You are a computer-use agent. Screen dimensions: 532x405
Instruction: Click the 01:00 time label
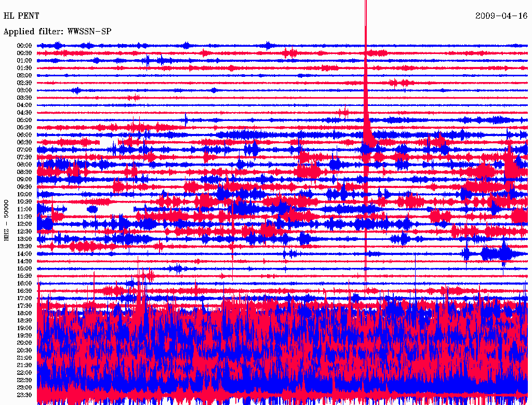[x=24, y=60]
